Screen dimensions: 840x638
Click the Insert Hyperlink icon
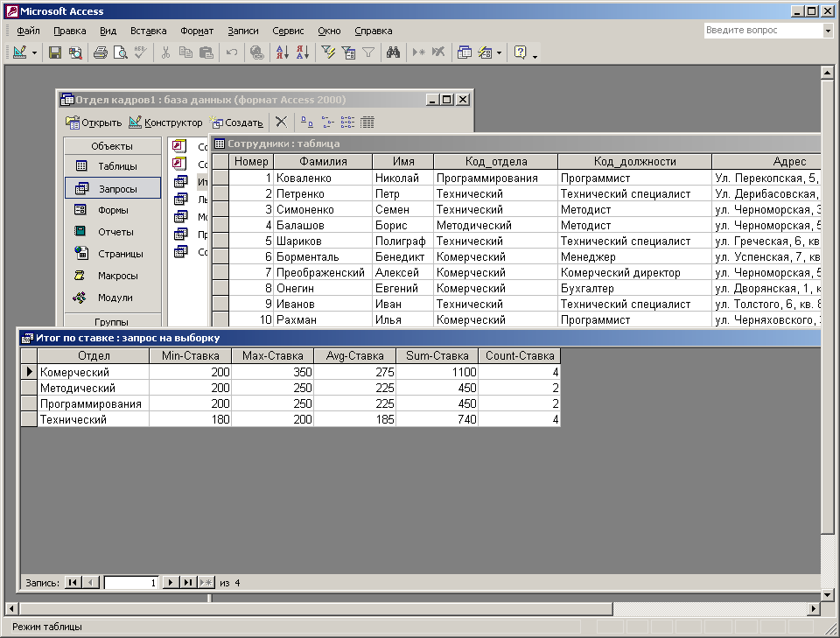(x=257, y=53)
